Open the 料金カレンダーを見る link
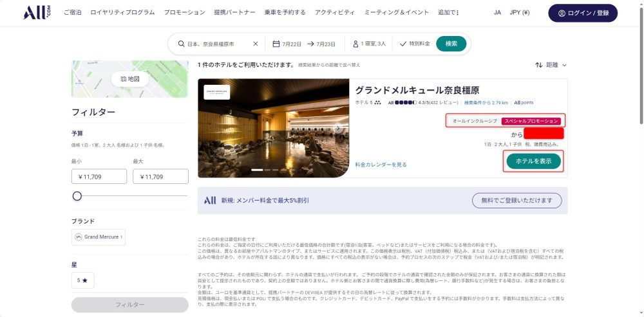This screenshot has width=644, height=317. (x=381, y=165)
